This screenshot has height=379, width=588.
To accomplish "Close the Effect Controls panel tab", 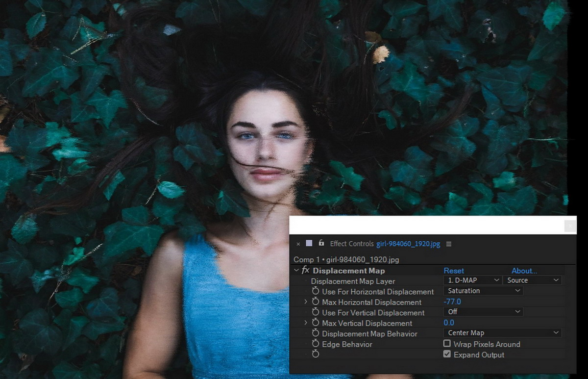I will tap(298, 244).
